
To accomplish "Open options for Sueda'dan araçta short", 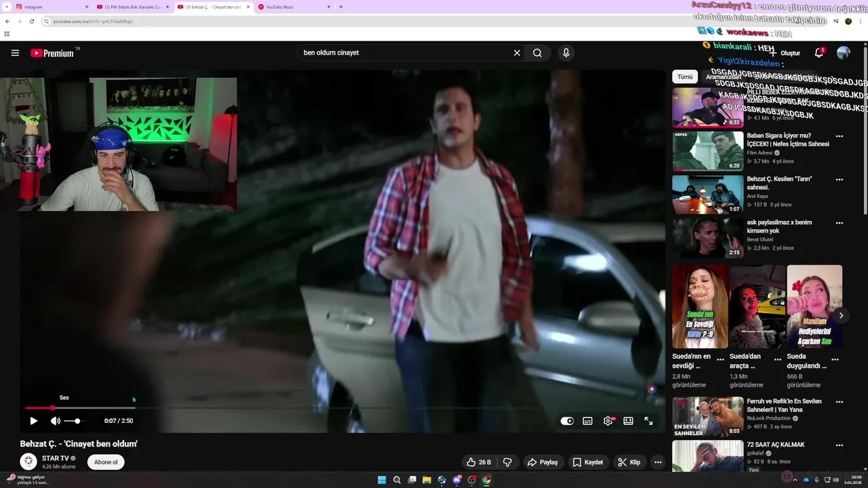I will pos(778,359).
